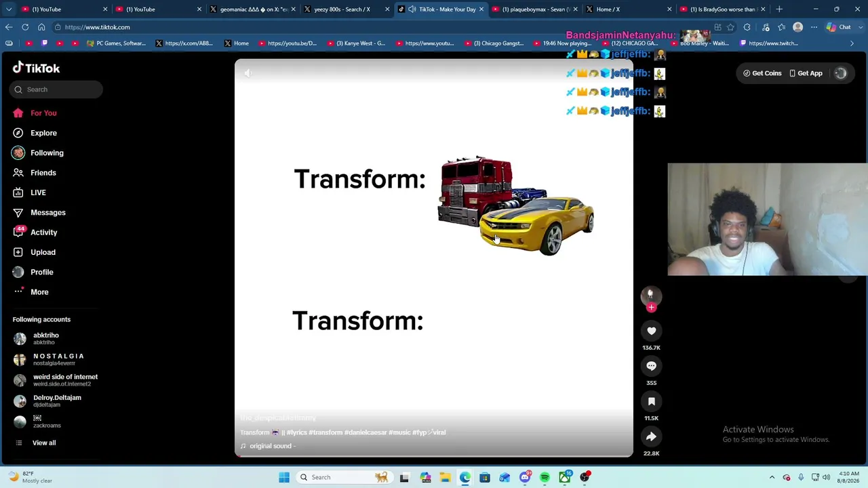Switch to the Is BradyGoo worse tab
The width and height of the screenshot is (868, 488).
pyautogui.click(x=722, y=9)
